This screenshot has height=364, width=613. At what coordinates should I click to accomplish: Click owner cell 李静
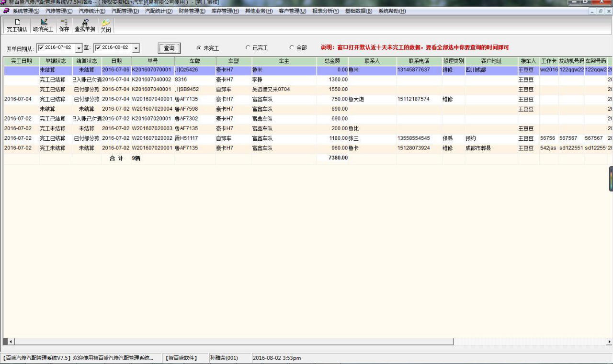[x=257, y=80]
